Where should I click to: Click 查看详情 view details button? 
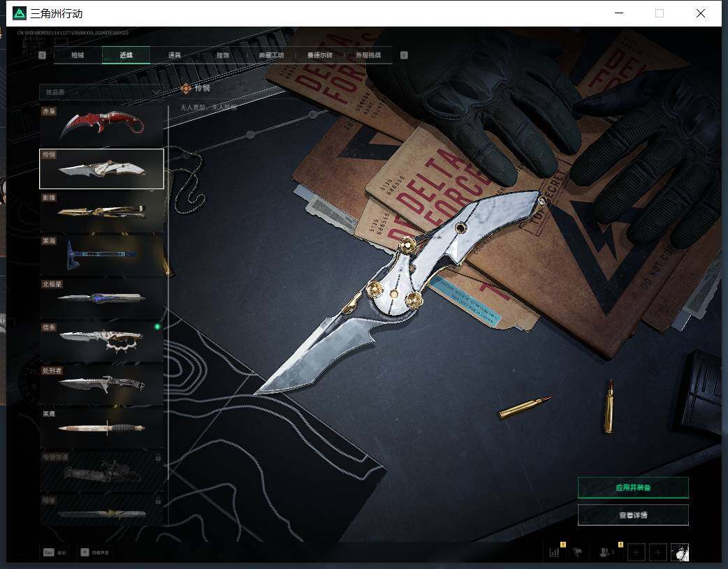633,515
